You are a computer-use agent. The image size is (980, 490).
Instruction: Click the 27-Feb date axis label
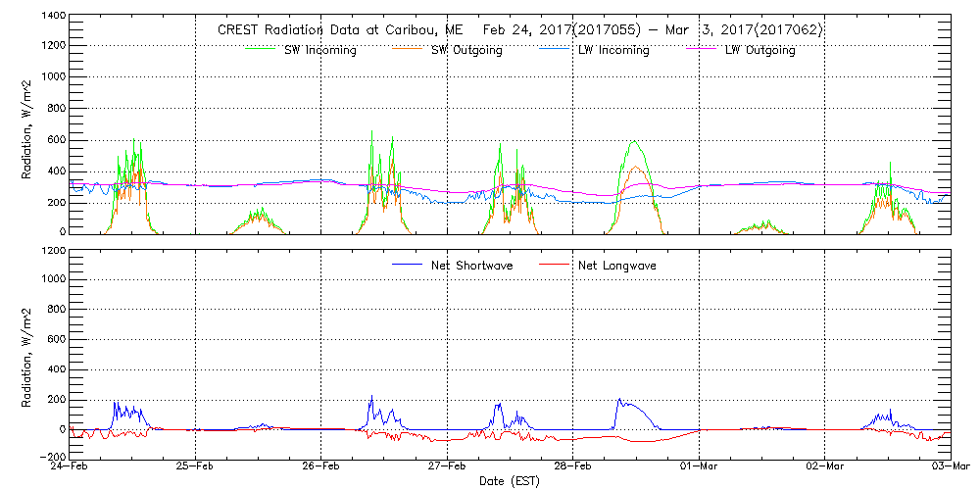[x=448, y=467]
